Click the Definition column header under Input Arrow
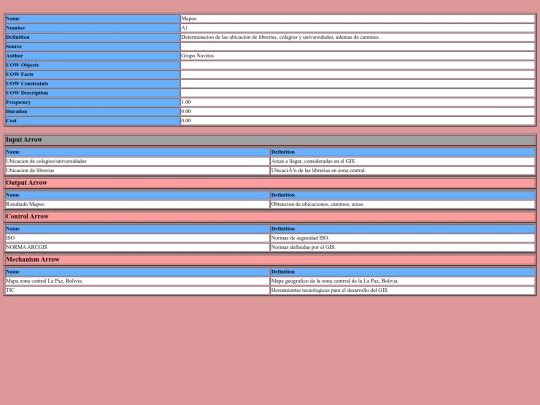Viewport: 540px width, 405px height. tap(403, 152)
